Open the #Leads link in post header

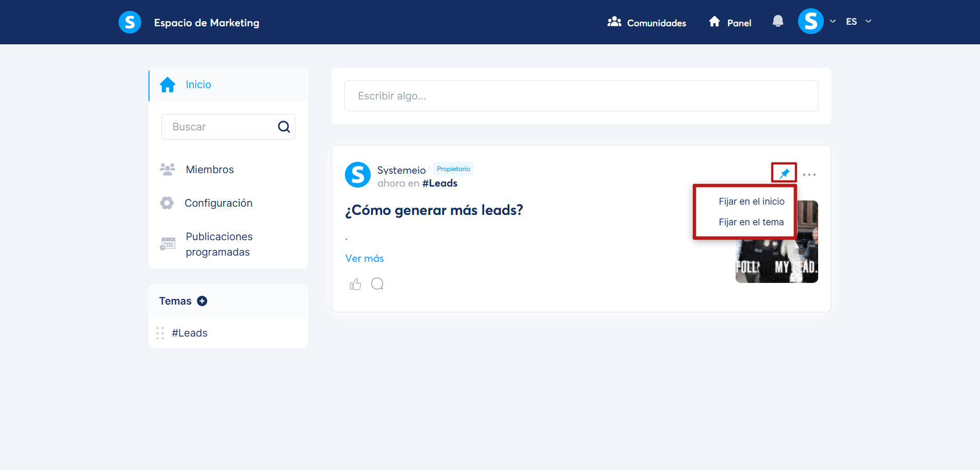coord(440,183)
